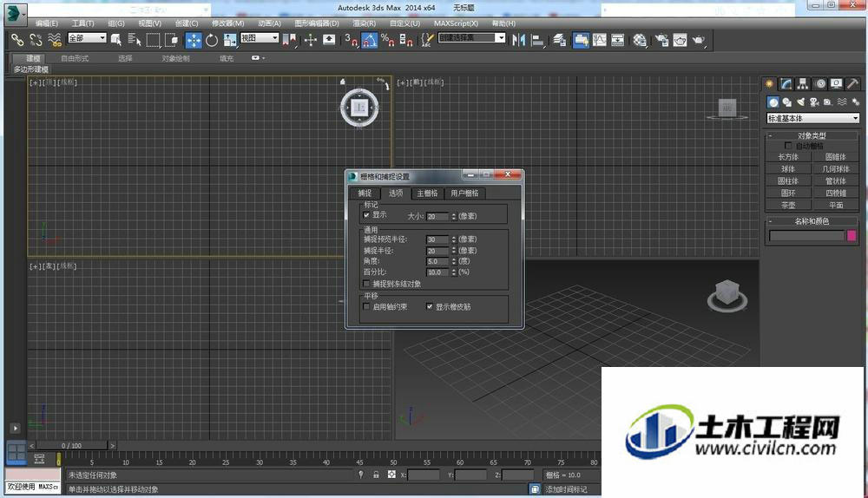
Task: Toggle the 3D Snaps icon
Action: [x=351, y=40]
